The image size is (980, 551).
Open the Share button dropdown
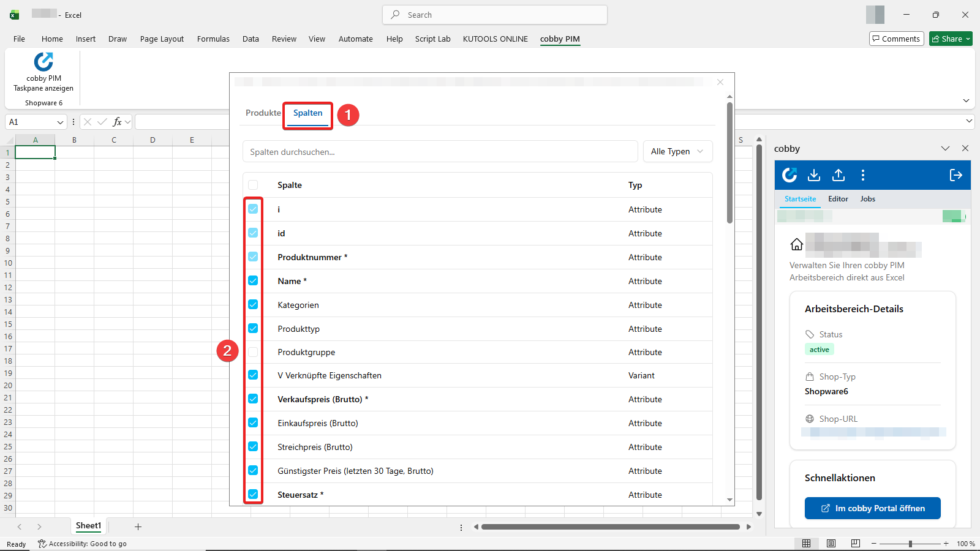(968, 39)
